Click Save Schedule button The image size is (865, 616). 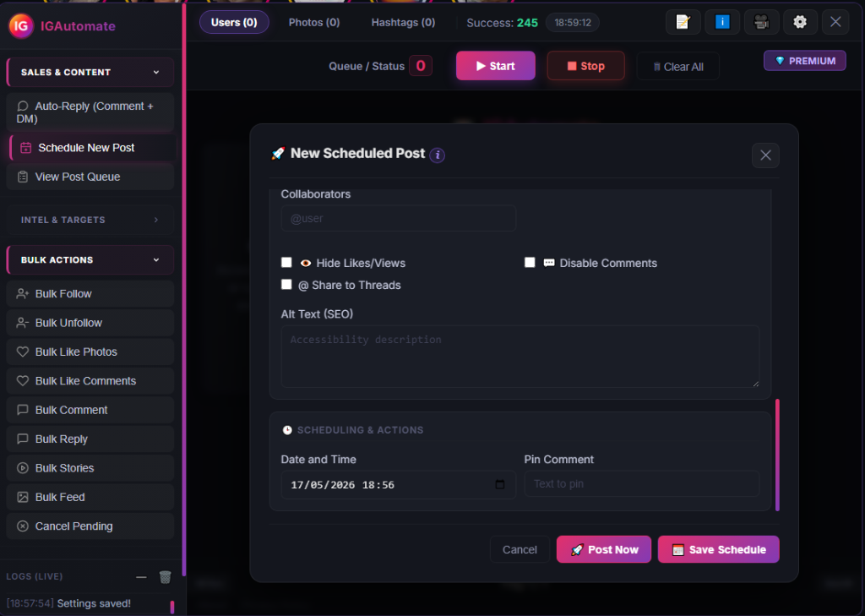(x=718, y=549)
